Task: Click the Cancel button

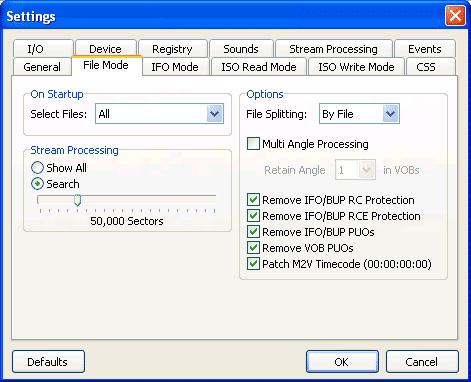Action: pos(422,362)
